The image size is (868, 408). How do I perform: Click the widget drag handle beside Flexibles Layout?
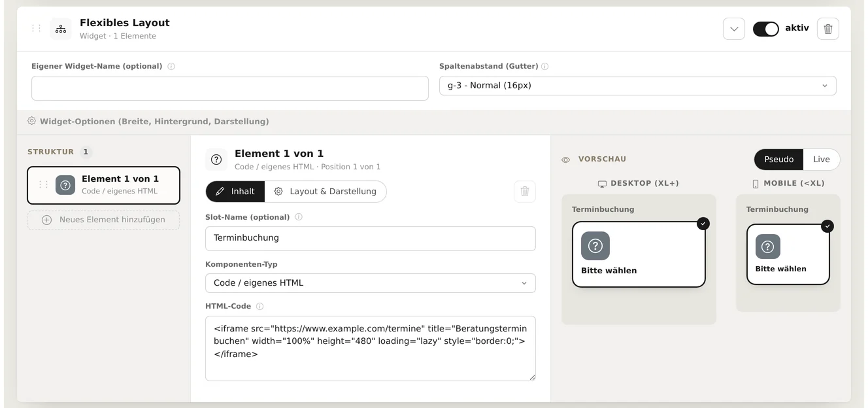pyautogui.click(x=37, y=28)
